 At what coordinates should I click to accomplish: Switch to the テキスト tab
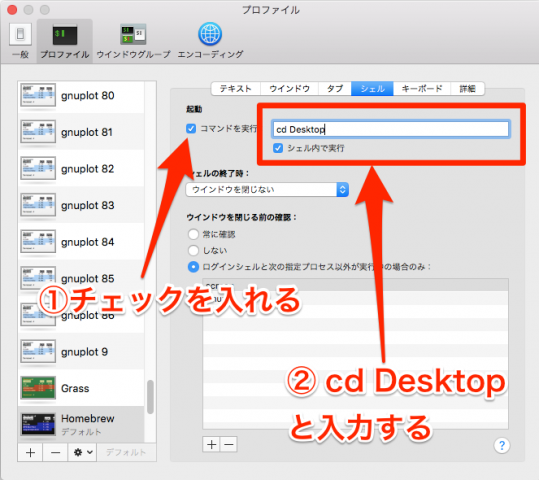[x=236, y=89]
